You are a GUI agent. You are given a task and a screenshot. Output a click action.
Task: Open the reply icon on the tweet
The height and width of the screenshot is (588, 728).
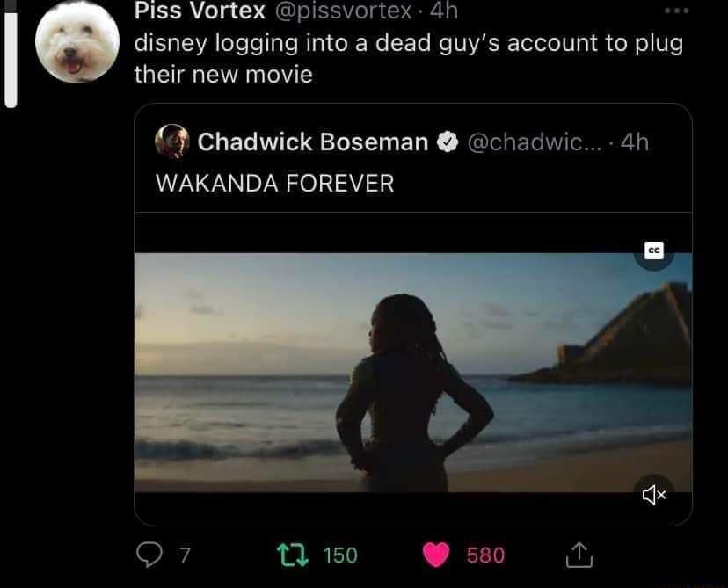149,555
